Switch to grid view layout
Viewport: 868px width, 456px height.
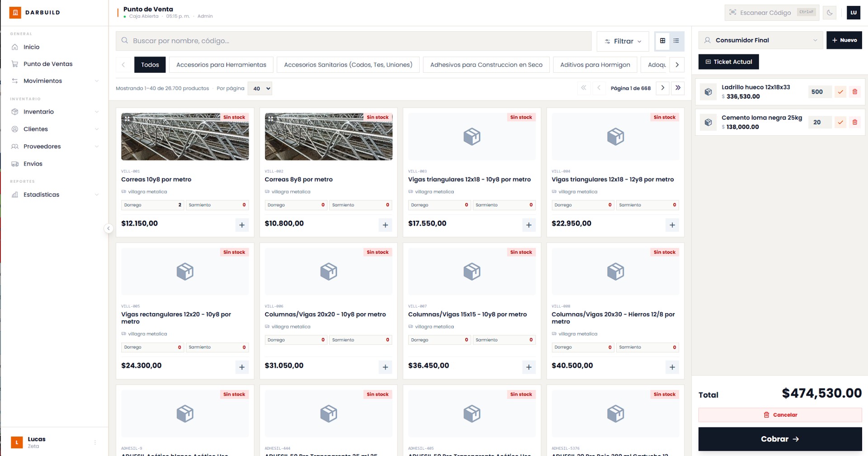click(x=662, y=41)
